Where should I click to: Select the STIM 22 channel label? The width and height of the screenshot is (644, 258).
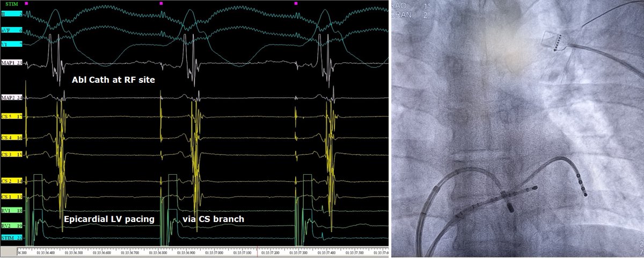point(11,238)
